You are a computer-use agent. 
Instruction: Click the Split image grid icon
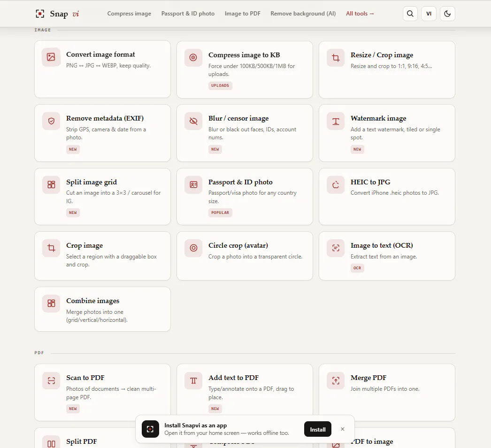click(51, 184)
